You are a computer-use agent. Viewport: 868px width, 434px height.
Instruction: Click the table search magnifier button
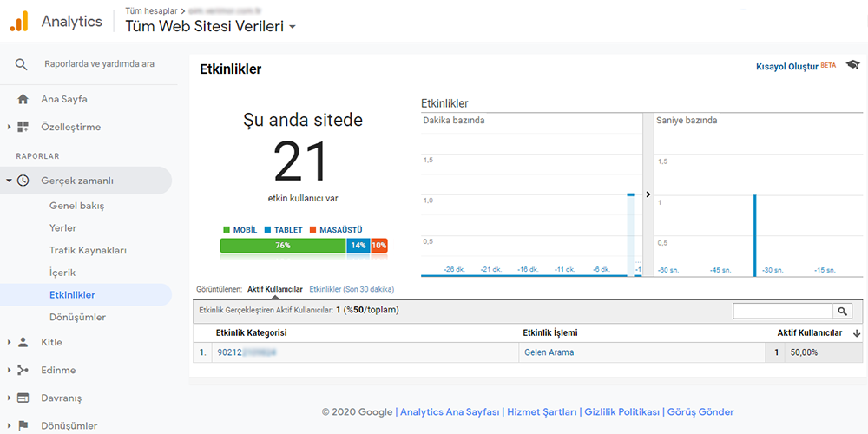[x=842, y=311]
